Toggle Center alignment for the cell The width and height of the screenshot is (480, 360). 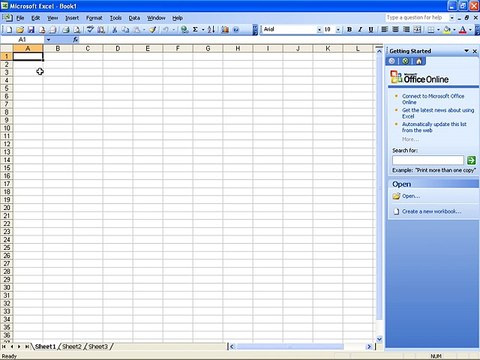pyautogui.click(x=395, y=30)
